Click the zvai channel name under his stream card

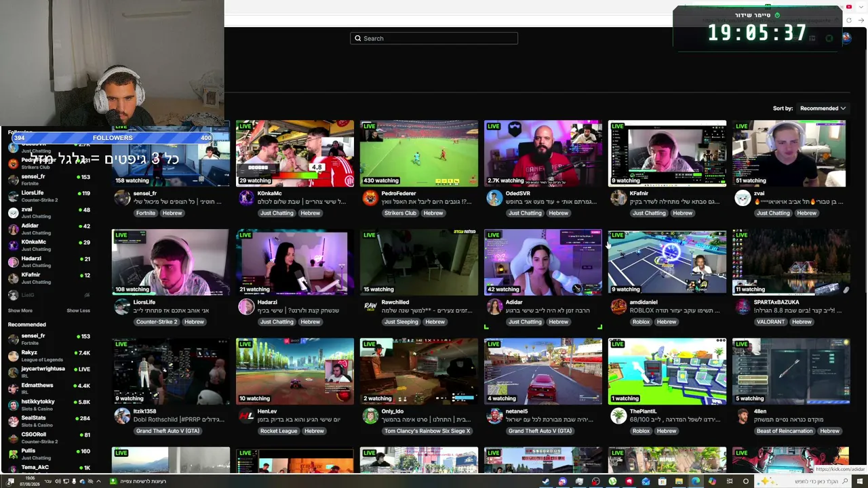pos(759,193)
